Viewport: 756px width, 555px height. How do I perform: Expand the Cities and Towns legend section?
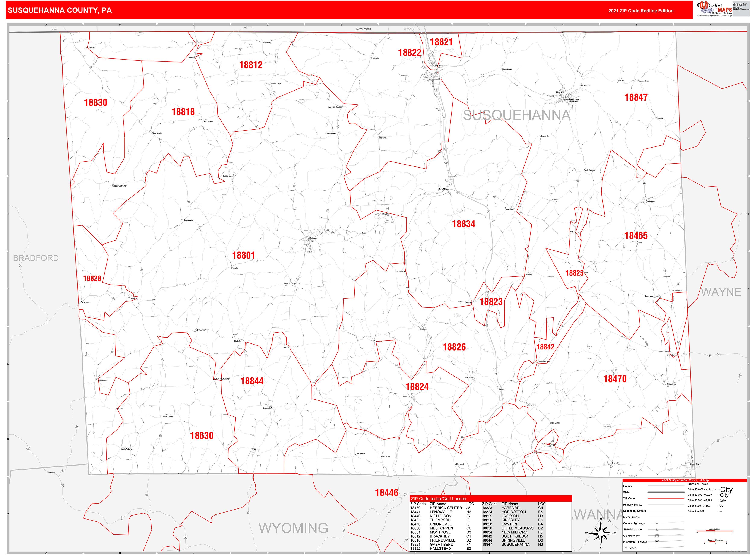coord(698,484)
